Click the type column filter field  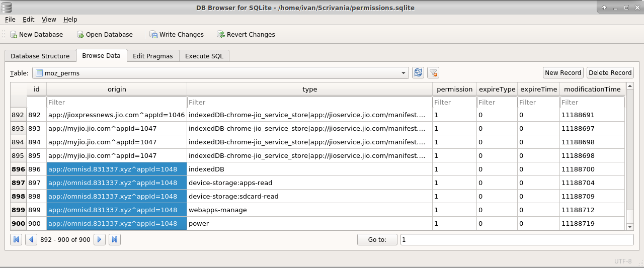(309, 102)
